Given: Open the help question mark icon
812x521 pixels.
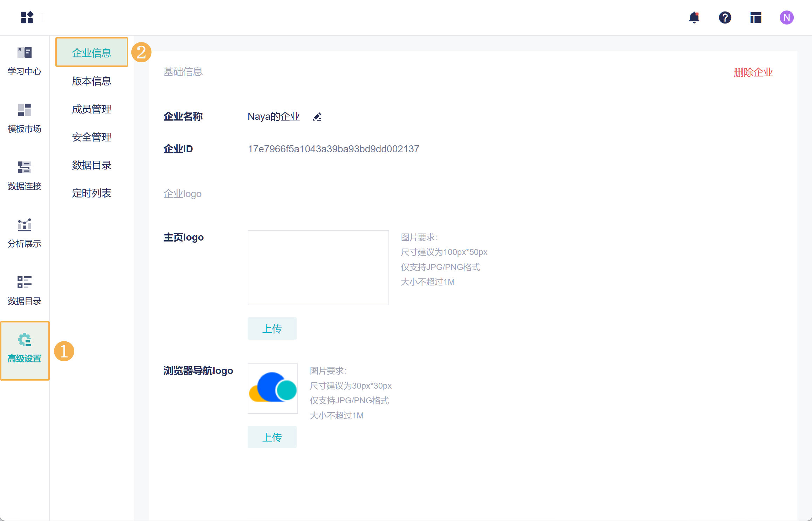Looking at the screenshot, I should (x=725, y=18).
